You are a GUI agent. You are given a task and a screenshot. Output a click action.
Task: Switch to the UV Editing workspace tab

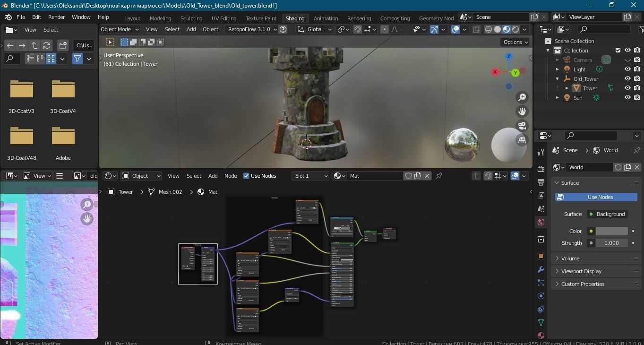[x=224, y=18]
